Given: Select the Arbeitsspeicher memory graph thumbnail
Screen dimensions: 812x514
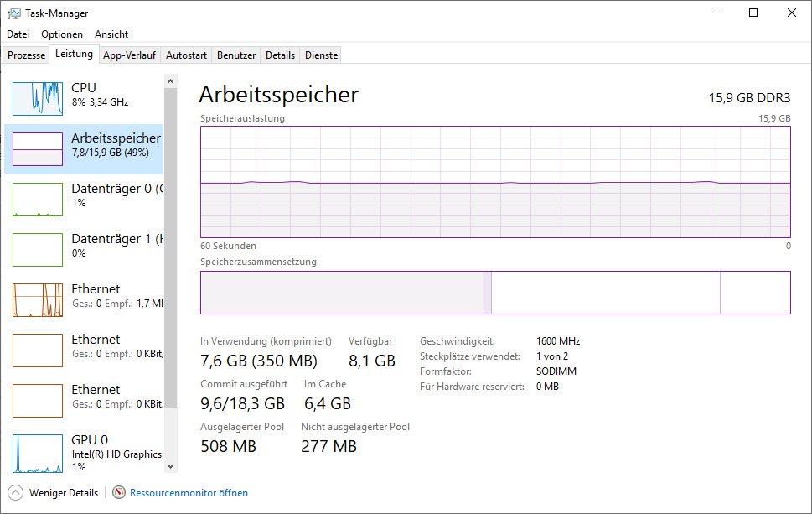Looking at the screenshot, I should click(38, 148).
